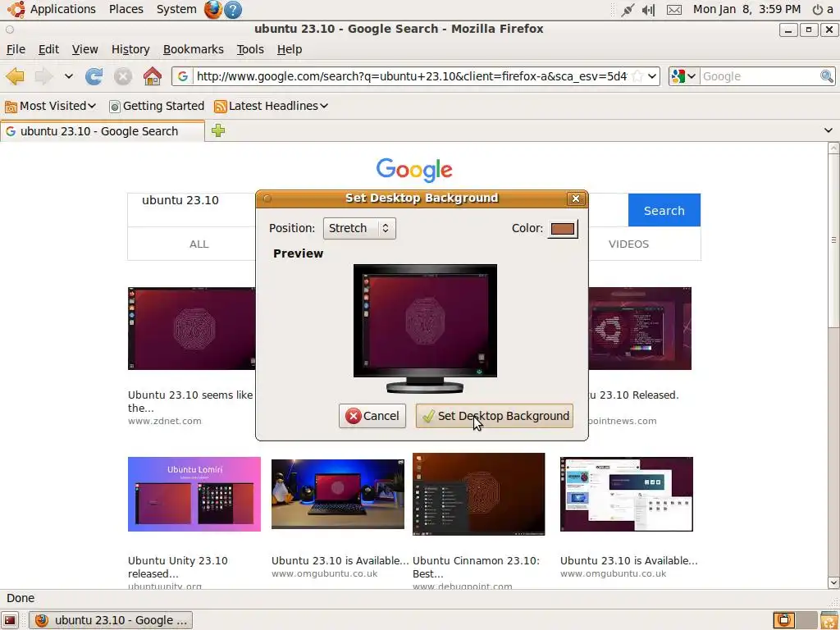Click the Google favicon in URL bar
This screenshot has height=630, width=840.
183,76
